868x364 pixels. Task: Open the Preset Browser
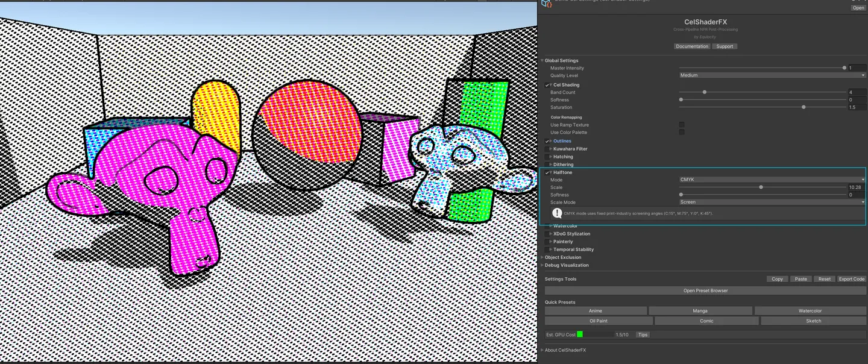pos(705,290)
